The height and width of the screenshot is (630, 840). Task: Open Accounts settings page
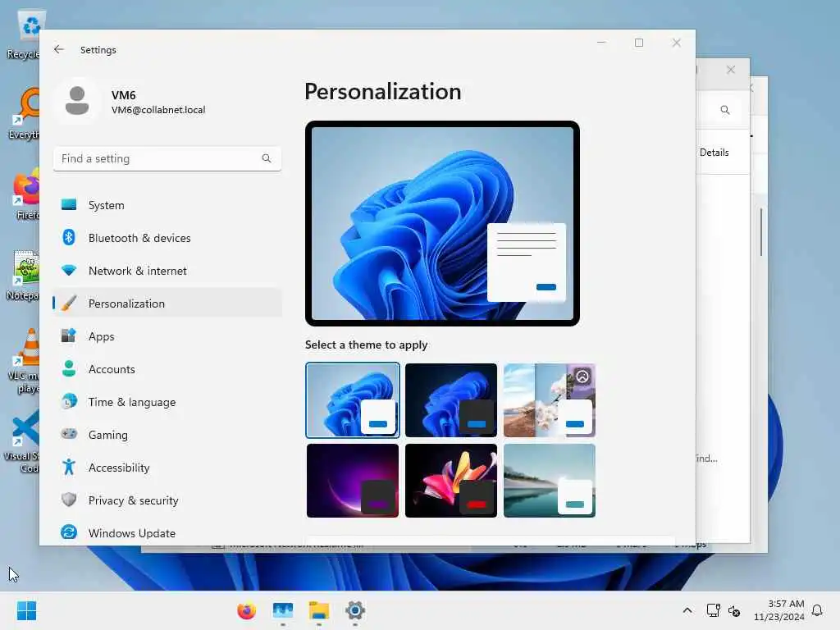click(x=167, y=369)
